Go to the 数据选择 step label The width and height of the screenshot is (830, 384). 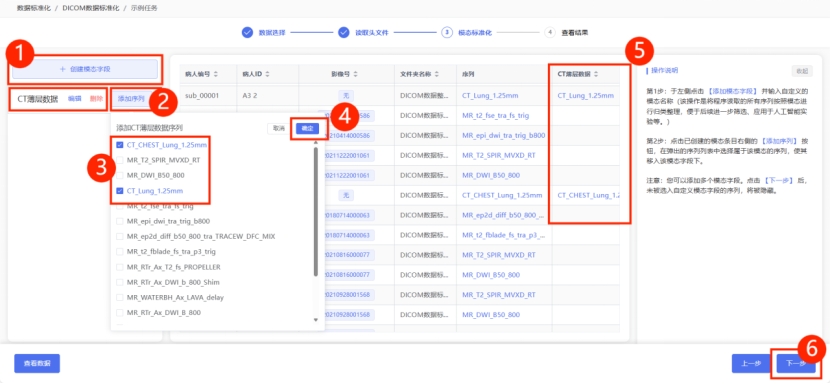click(272, 32)
